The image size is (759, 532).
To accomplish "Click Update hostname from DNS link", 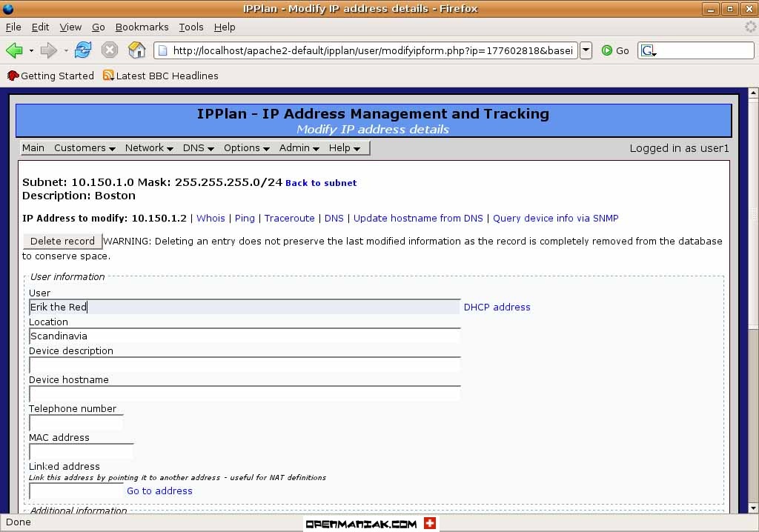I will click(x=418, y=219).
